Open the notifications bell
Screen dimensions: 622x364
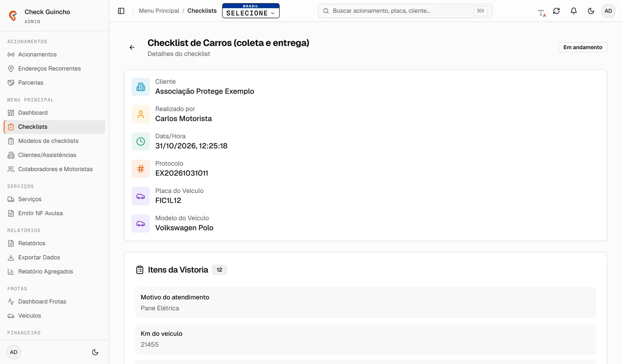(574, 11)
